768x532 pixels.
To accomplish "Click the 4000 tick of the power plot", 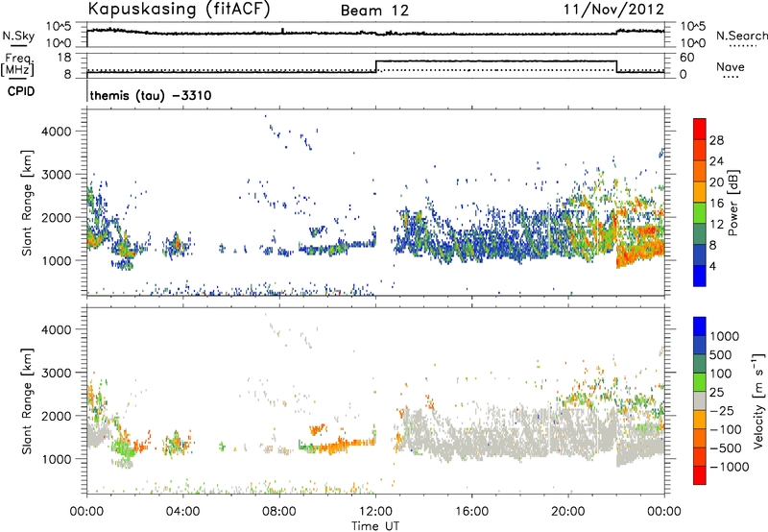I will click(56, 132).
